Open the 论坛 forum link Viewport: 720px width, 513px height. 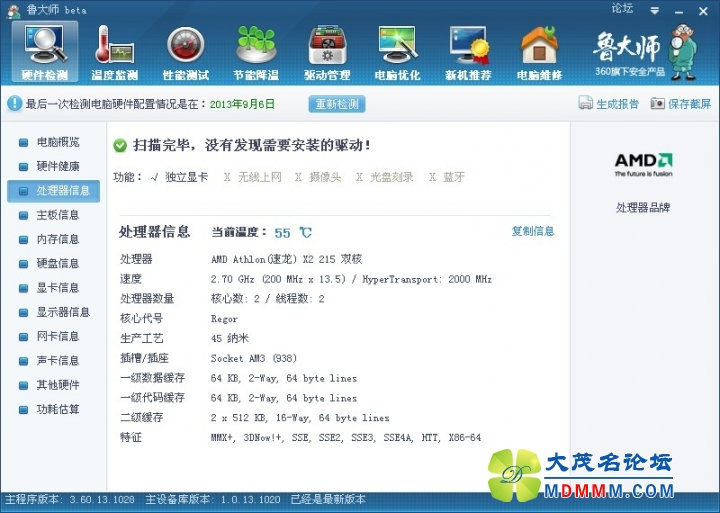[x=622, y=8]
